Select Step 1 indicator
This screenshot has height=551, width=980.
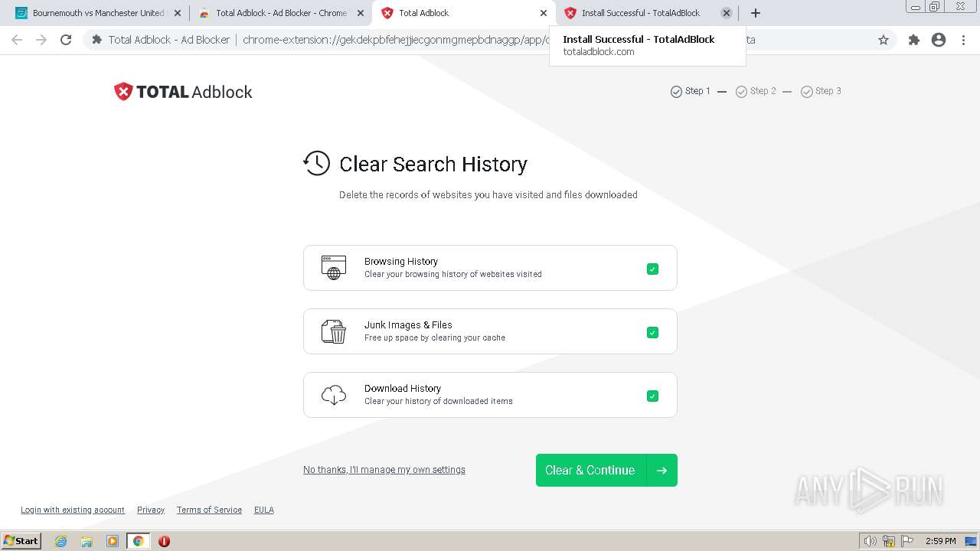click(x=691, y=91)
